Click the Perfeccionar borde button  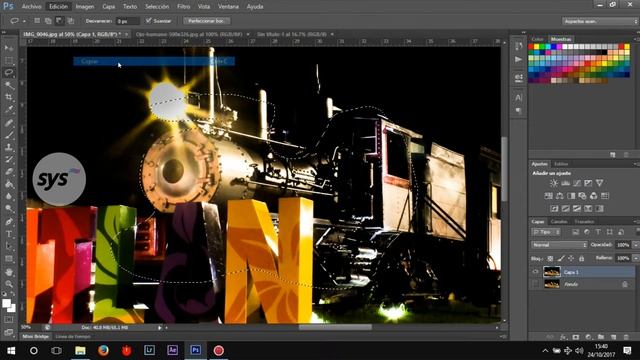[207, 20]
